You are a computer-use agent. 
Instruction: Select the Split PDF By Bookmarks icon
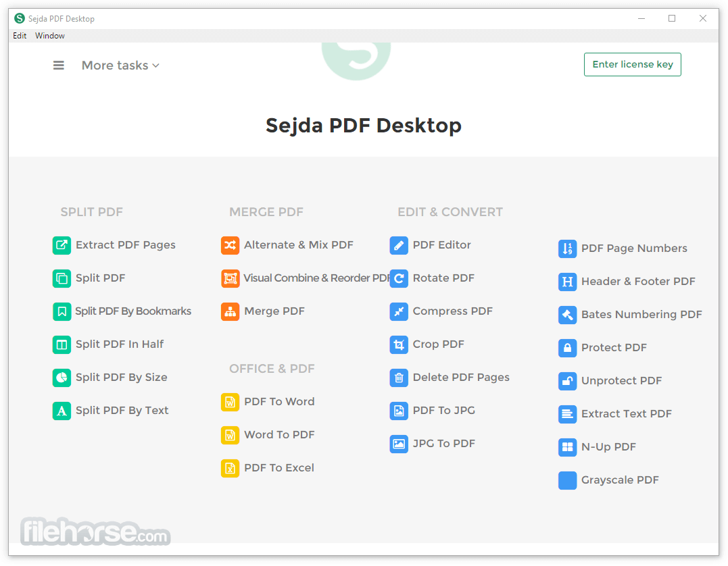62,311
